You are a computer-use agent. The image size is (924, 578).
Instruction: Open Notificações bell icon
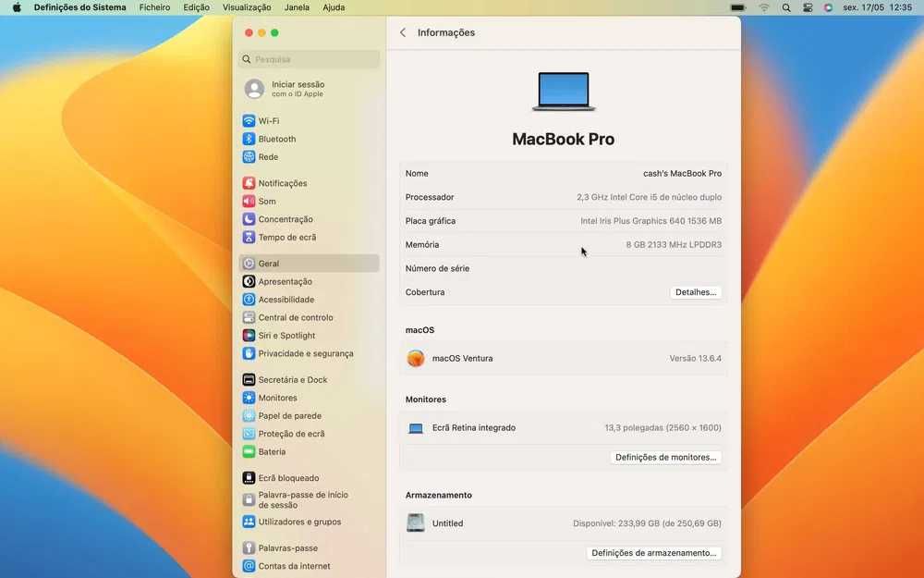(249, 183)
